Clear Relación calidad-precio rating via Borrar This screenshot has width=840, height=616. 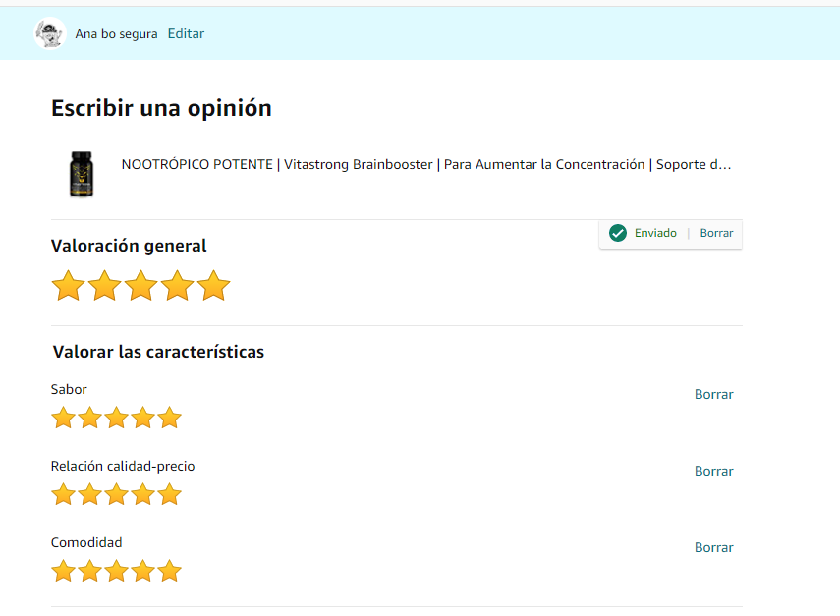713,471
